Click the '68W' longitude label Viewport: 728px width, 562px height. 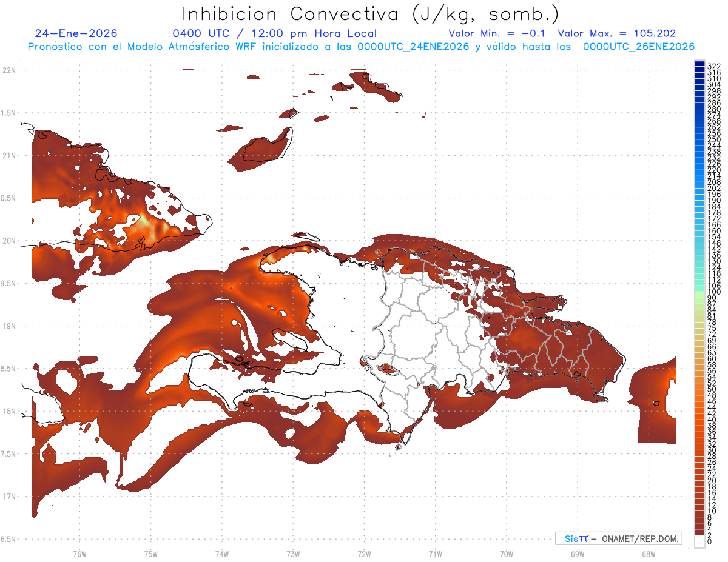pyautogui.click(x=648, y=554)
